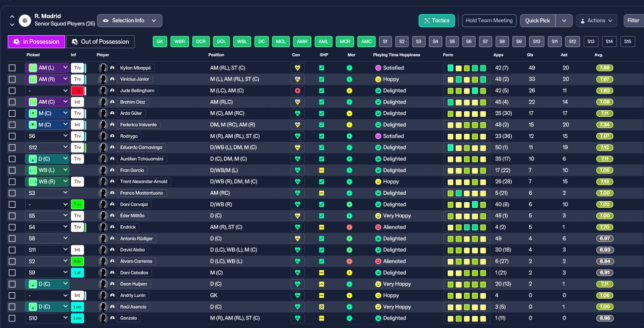Click Raúl Asencio's match sharpness icon
The image size is (644, 328).
point(321,307)
